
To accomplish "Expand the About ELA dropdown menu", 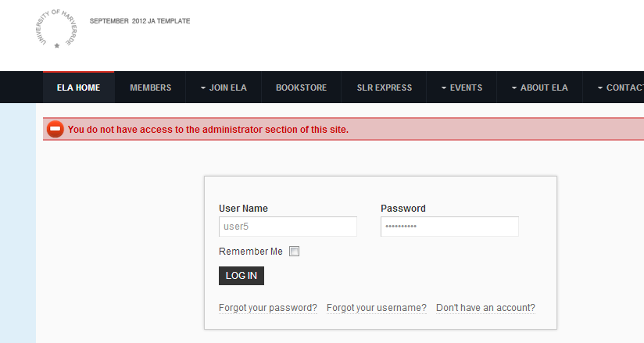I will tap(539, 88).
